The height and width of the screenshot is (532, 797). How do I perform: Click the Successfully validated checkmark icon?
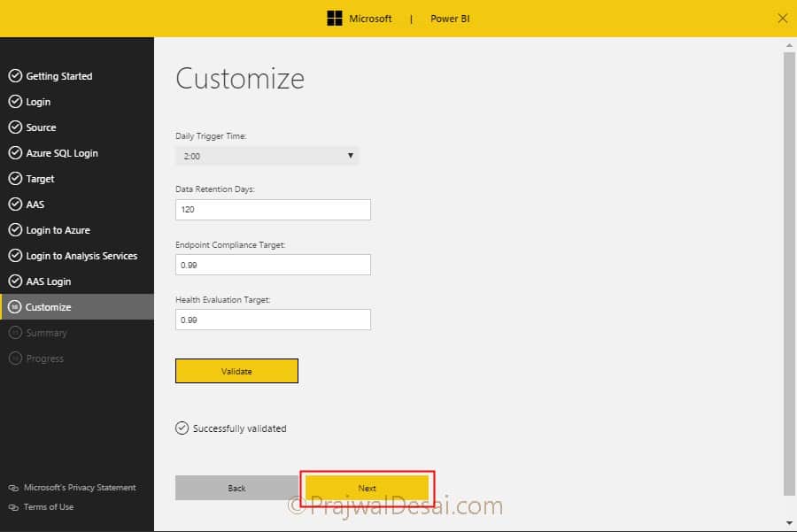point(182,428)
